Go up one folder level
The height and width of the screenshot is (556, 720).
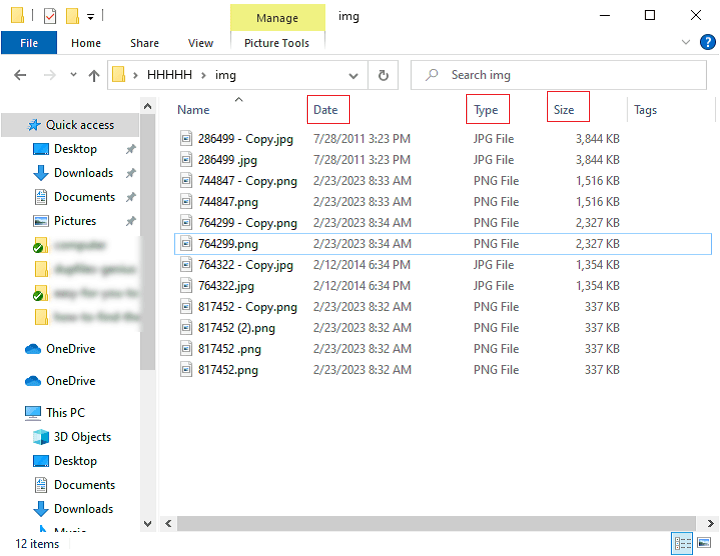pyautogui.click(x=94, y=75)
